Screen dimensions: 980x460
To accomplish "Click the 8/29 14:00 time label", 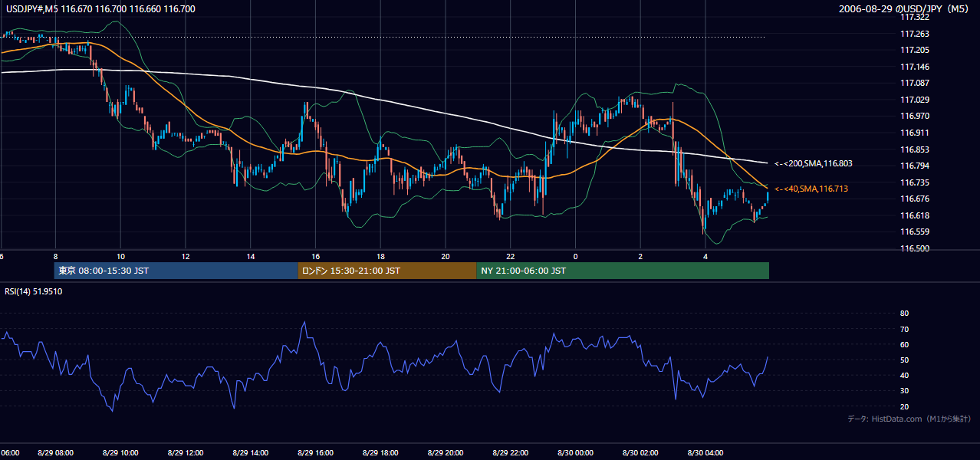I will 251,453.
